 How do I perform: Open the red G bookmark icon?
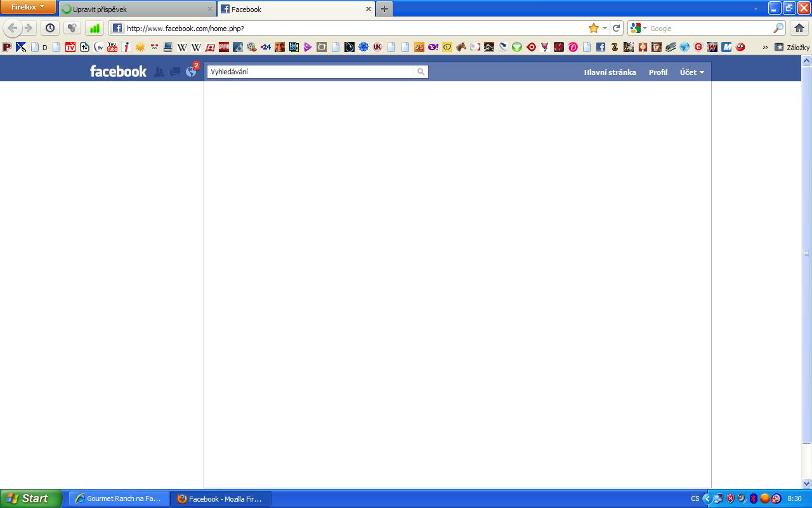(698, 47)
